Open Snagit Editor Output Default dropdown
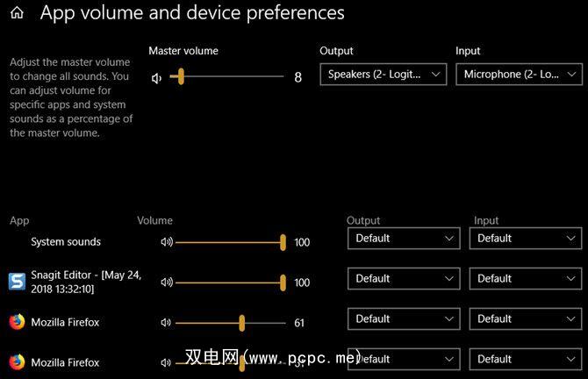This screenshot has width=588, height=379. tap(404, 278)
